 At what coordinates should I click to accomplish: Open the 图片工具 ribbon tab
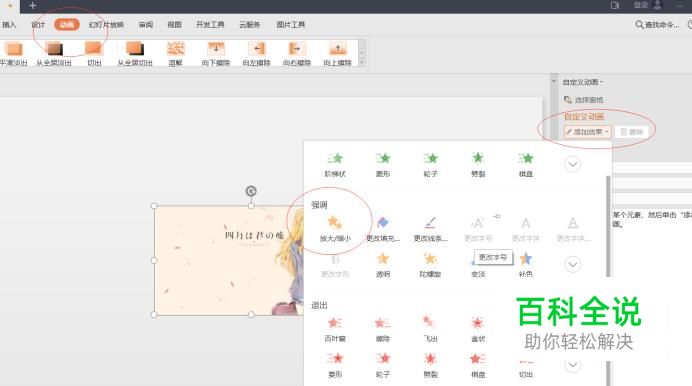point(291,25)
